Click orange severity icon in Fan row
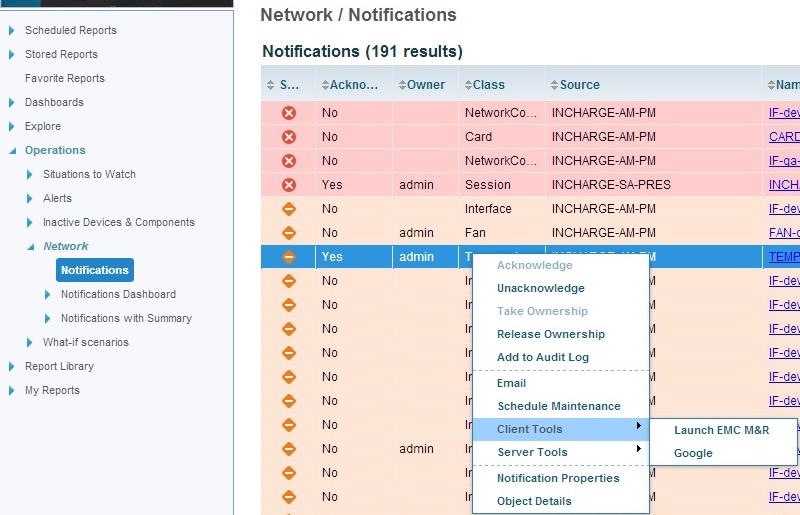The width and height of the screenshot is (800, 515). 289,233
